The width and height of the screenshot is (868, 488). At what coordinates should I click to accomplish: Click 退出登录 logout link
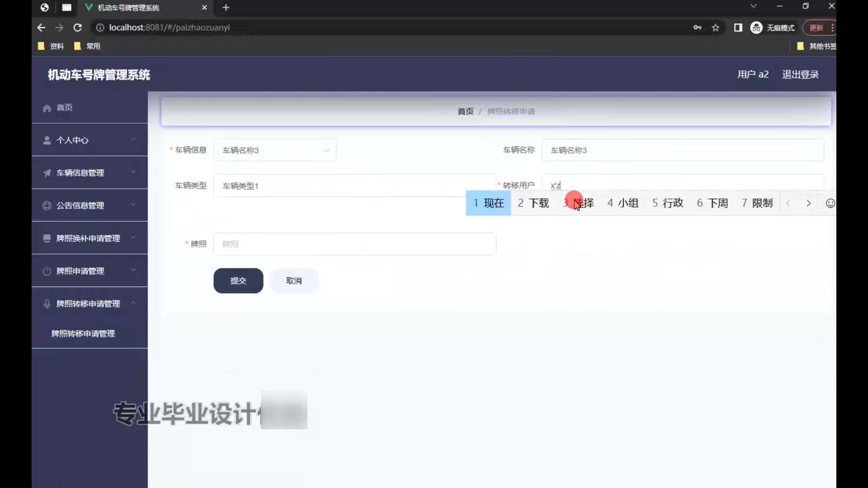(x=800, y=75)
